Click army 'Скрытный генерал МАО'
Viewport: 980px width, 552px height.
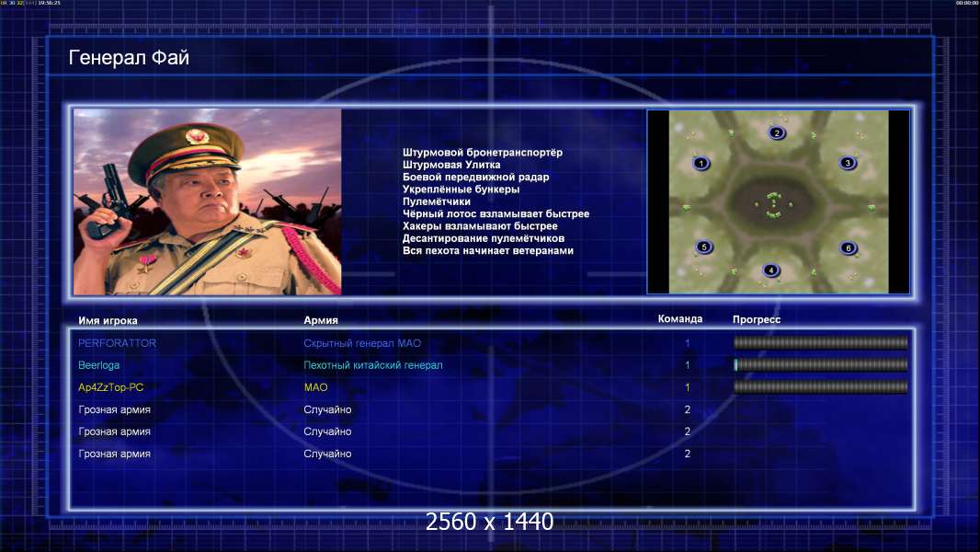click(x=362, y=343)
